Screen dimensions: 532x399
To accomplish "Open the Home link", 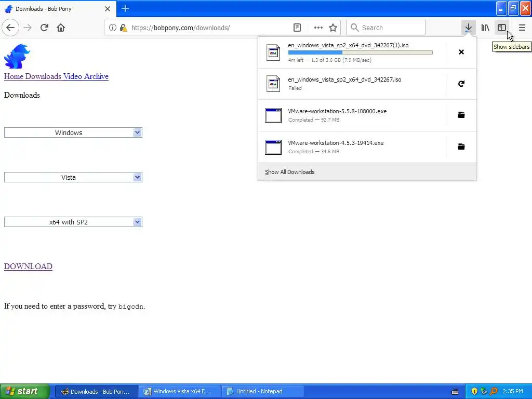I will pos(14,76).
